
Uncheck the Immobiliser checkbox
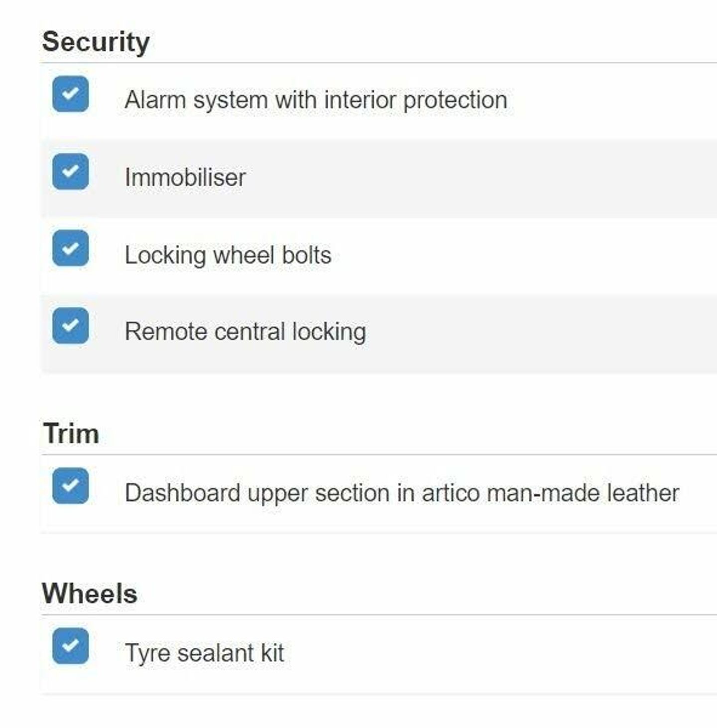(x=70, y=172)
